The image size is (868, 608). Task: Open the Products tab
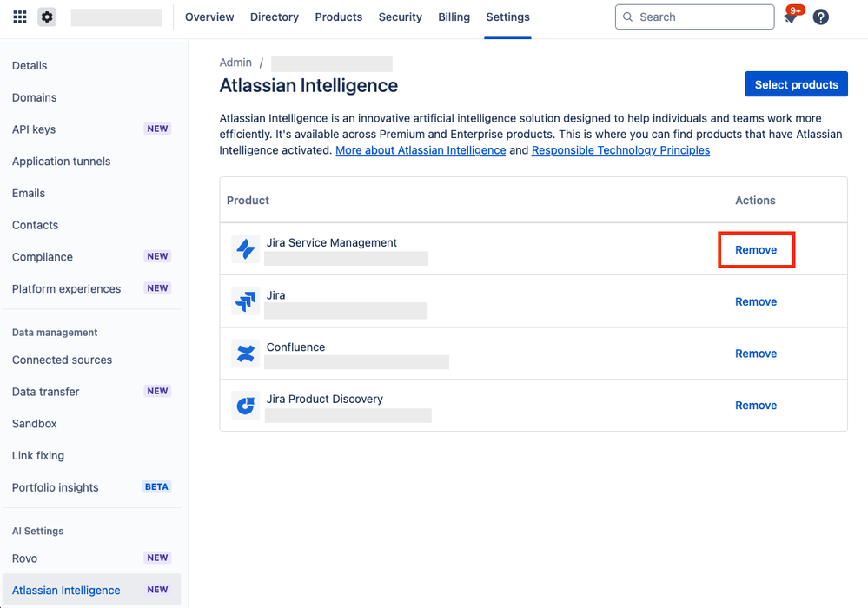tap(338, 17)
